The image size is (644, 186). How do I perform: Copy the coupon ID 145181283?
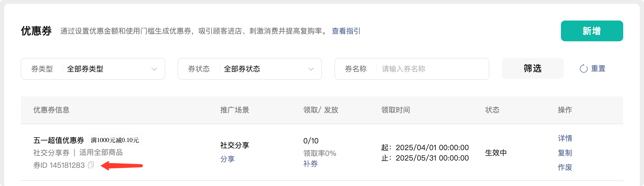point(91,165)
